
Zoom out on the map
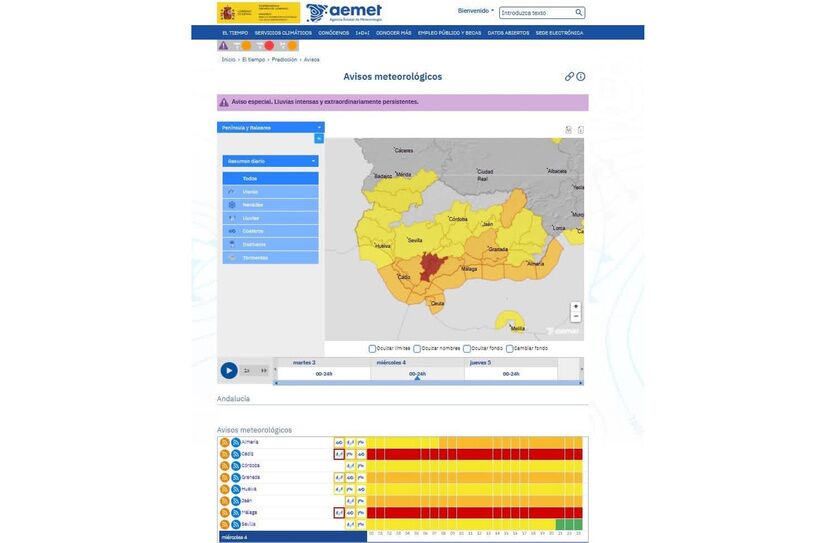(575, 317)
